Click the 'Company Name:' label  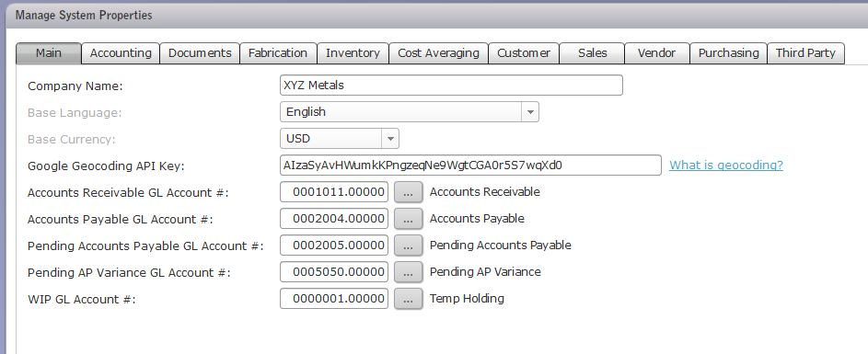75,86
